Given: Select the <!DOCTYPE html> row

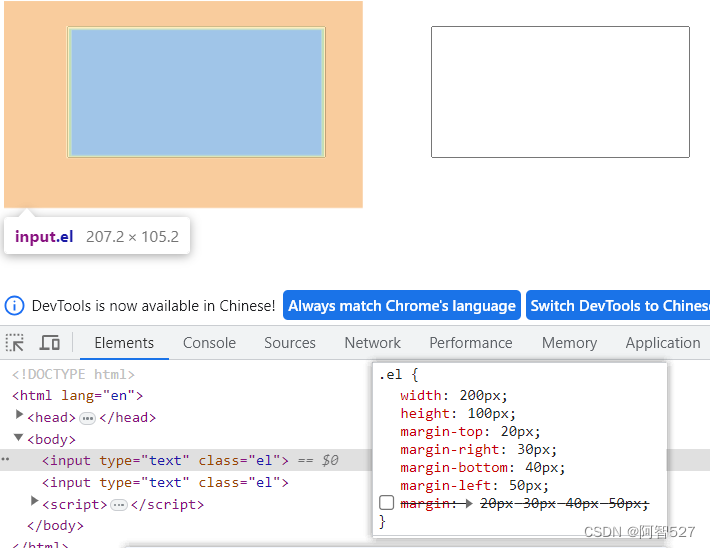Looking at the screenshot, I should pos(73,374).
